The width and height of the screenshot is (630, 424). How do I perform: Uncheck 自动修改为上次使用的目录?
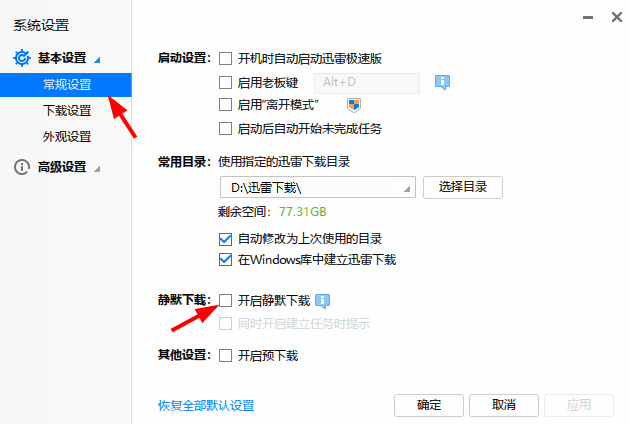coord(225,239)
